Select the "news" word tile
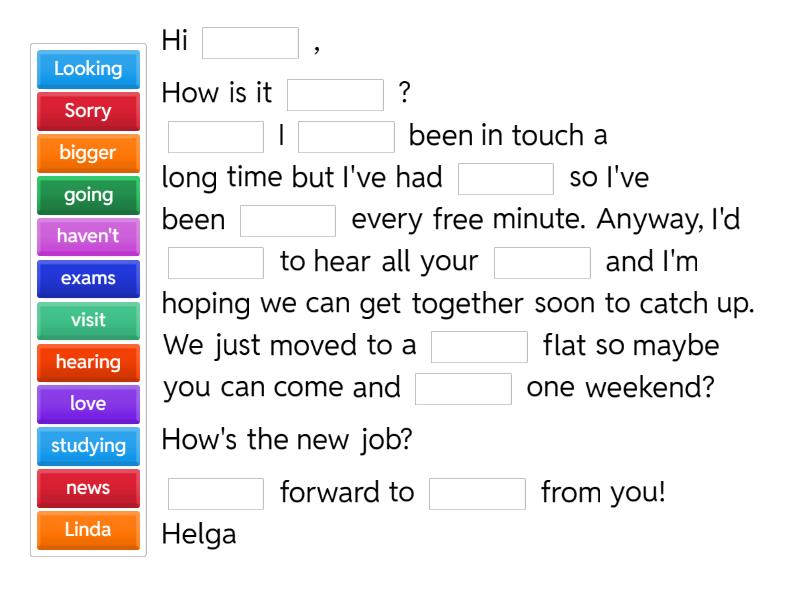800x600 pixels. pyautogui.click(x=87, y=488)
